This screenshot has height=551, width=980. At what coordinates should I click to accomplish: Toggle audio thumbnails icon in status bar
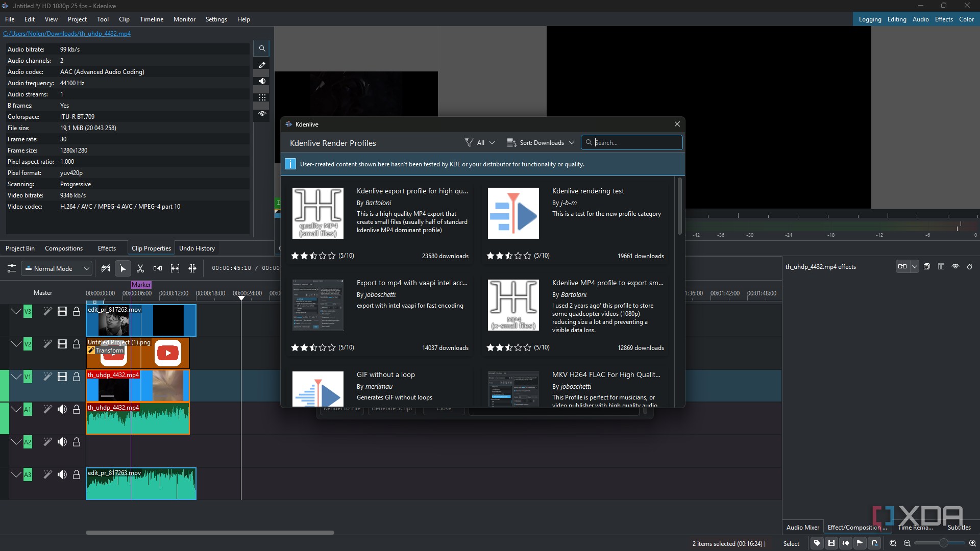[x=846, y=543]
